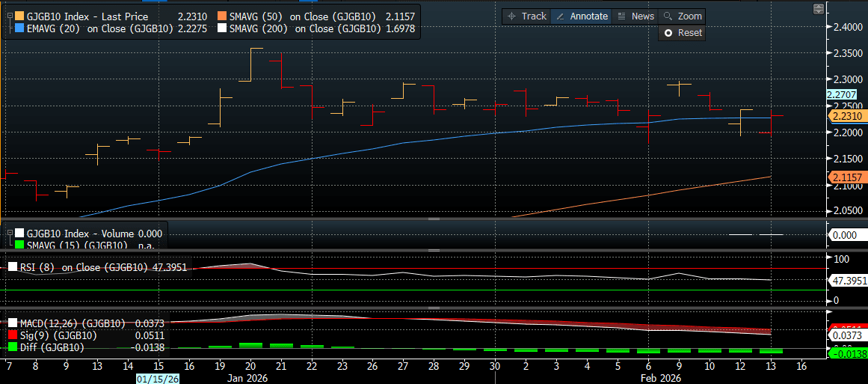Open the News overlay button
The image size is (868, 384).
point(635,16)
